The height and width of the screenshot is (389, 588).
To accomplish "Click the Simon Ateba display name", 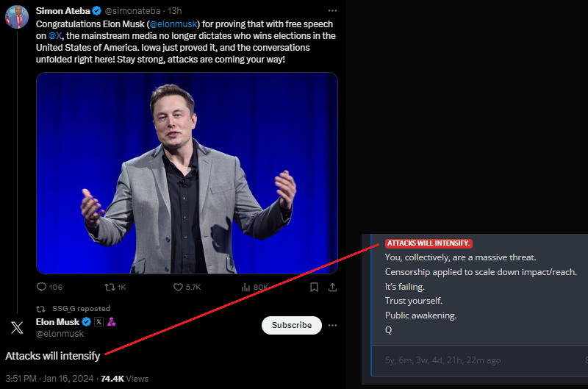I will coord(63,11).
